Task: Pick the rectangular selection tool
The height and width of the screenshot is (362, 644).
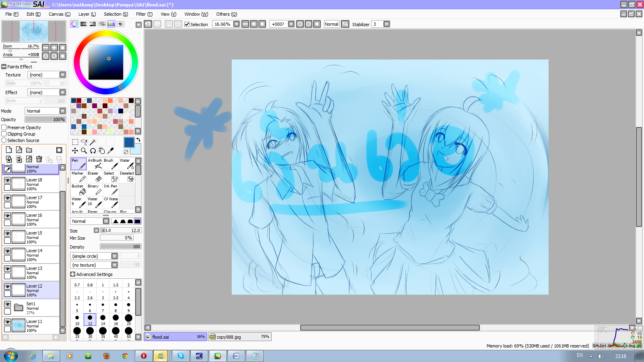Action: (x=75, y=142)
